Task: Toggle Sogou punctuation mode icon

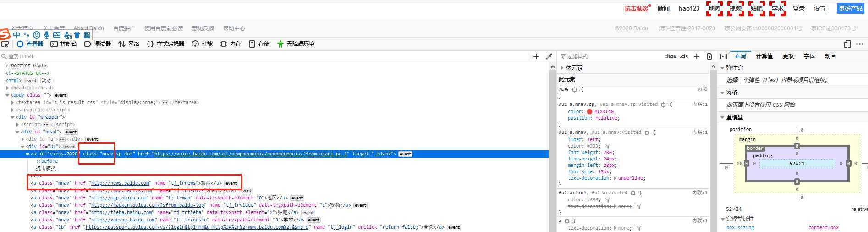Action: 26,35
